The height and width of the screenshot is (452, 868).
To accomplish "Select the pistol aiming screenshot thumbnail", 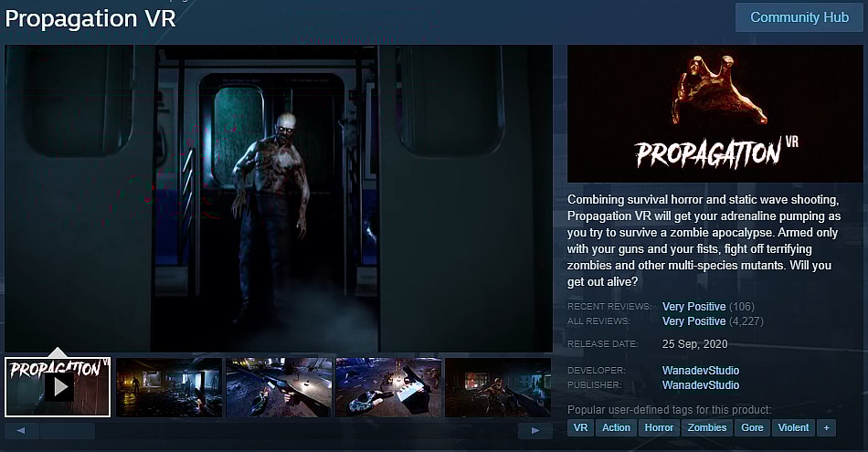I will point(279,387).
